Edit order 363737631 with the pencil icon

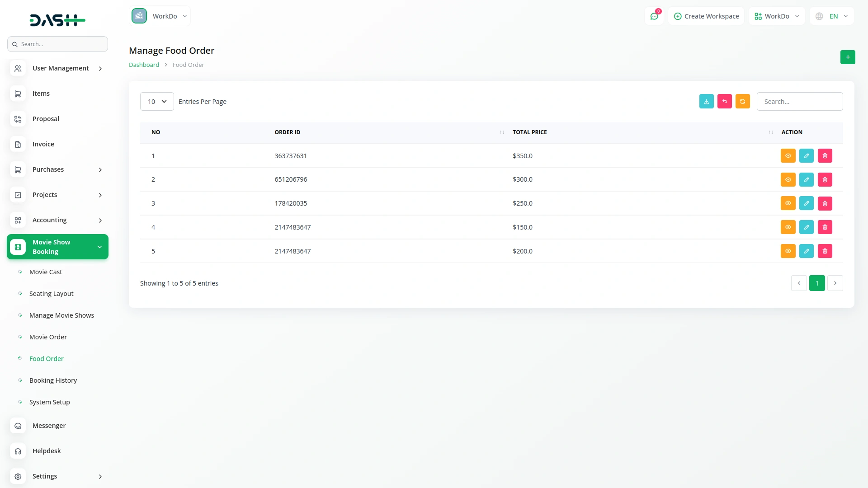(806, 155)
